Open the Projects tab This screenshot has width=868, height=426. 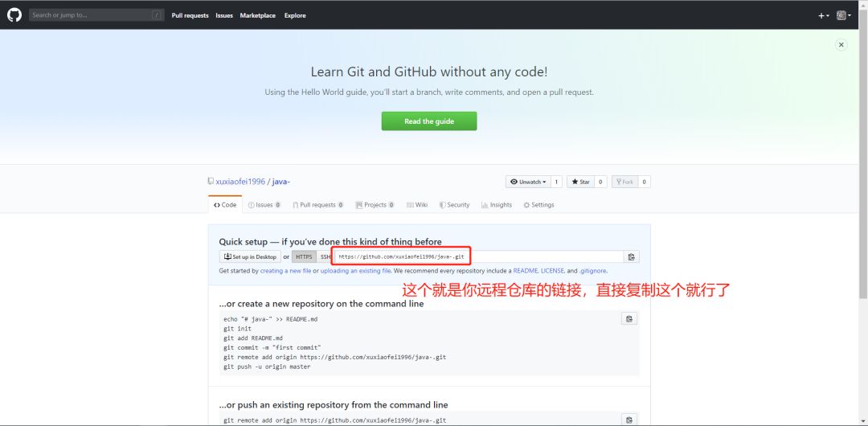375,205
